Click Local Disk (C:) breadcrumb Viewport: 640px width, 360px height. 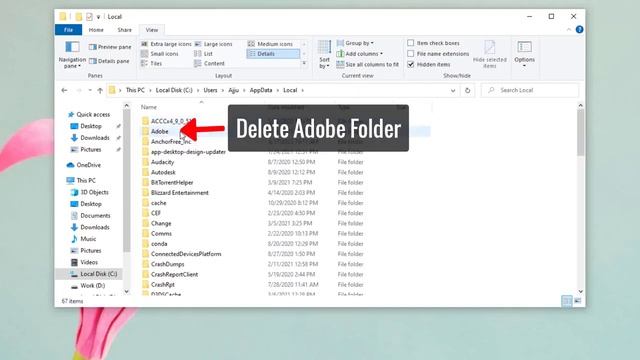pyautogui.click(x=174, y=90)
